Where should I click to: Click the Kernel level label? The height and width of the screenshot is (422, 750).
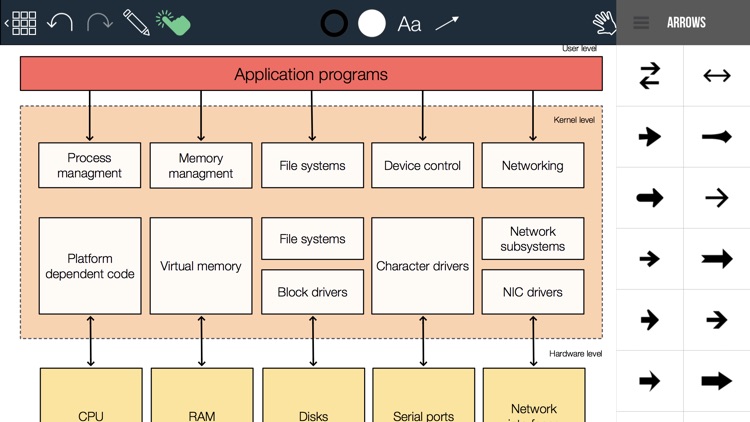pyautogui.click(x=574, y=120)
